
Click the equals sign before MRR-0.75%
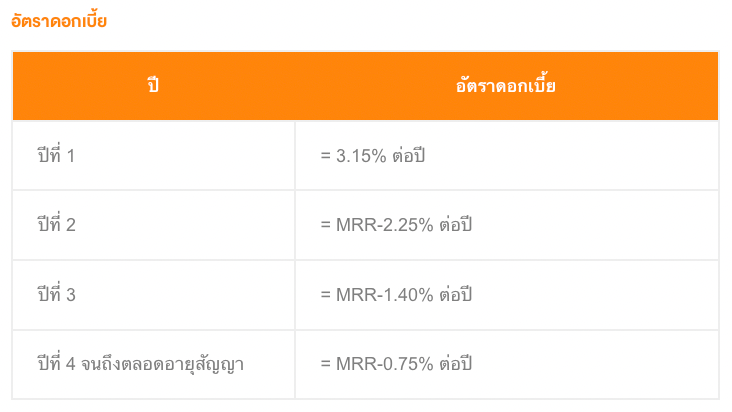[325, 364]
